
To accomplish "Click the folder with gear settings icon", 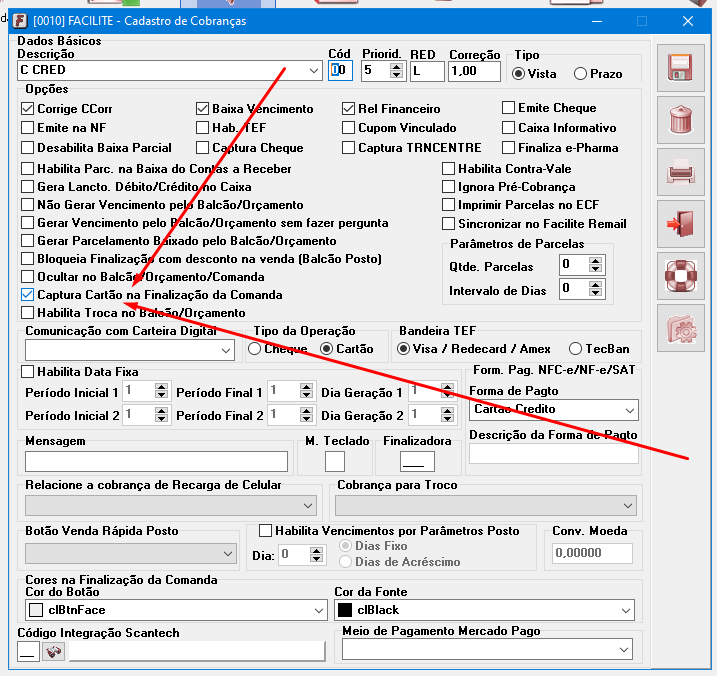I will 680,327.
